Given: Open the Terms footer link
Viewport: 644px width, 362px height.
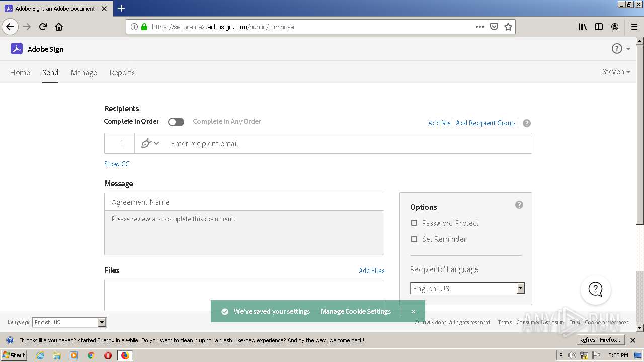Looking at the screenshot, I should coord(505,322).
